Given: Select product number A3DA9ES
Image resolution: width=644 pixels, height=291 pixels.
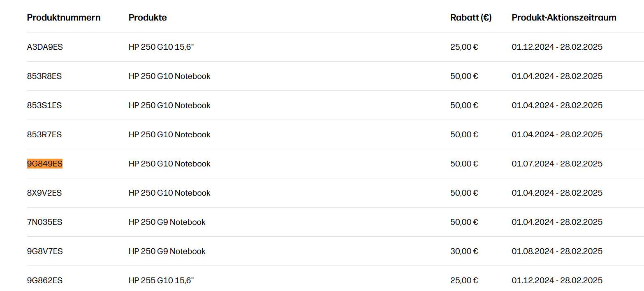Looking at the screenshot, I should pyautogui.click(x=45, y=47).
